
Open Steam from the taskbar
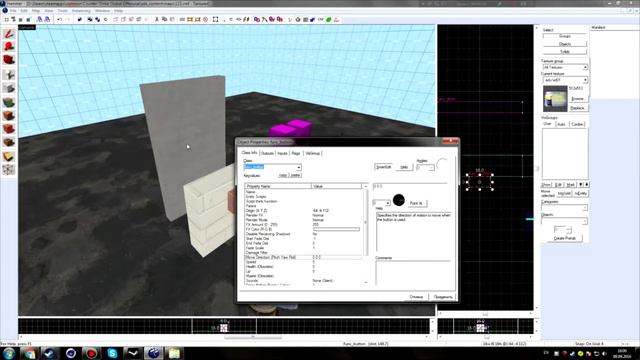coord(49,353)
